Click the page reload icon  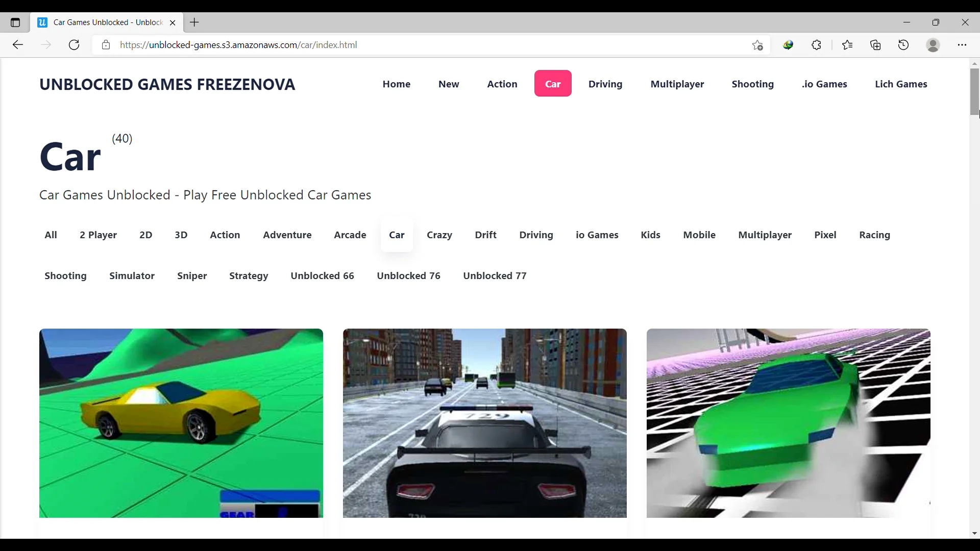click(x=74, y=44)
